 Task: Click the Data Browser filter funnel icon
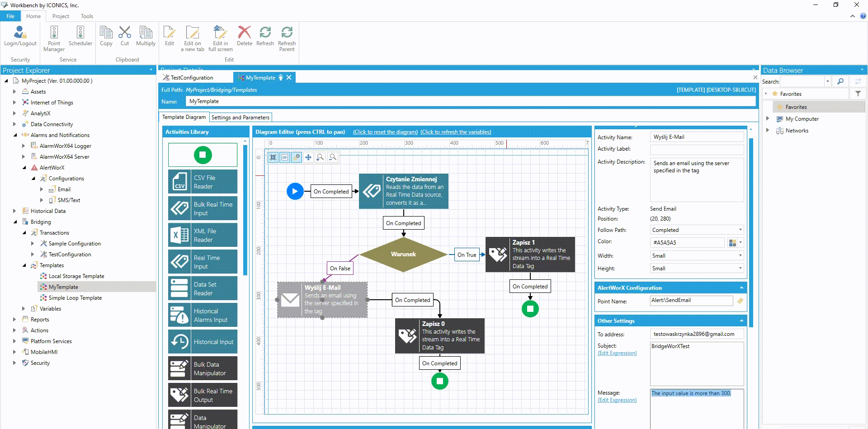858,94
